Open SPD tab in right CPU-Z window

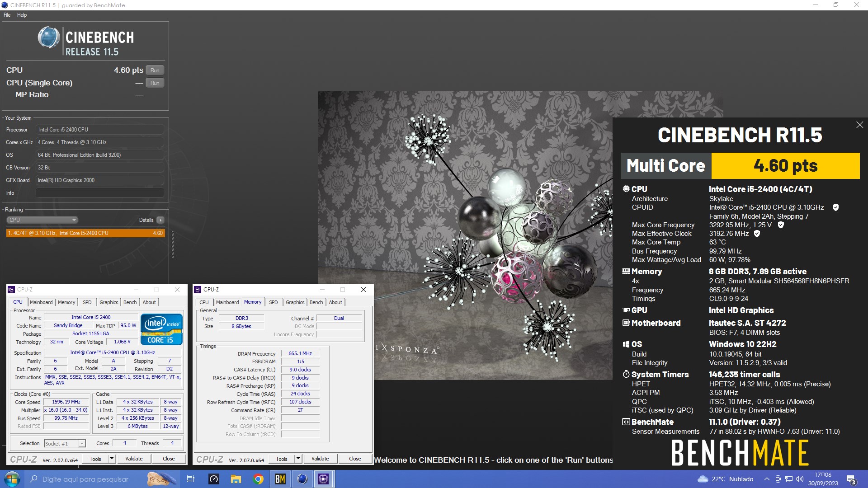(x=274, y=302)
